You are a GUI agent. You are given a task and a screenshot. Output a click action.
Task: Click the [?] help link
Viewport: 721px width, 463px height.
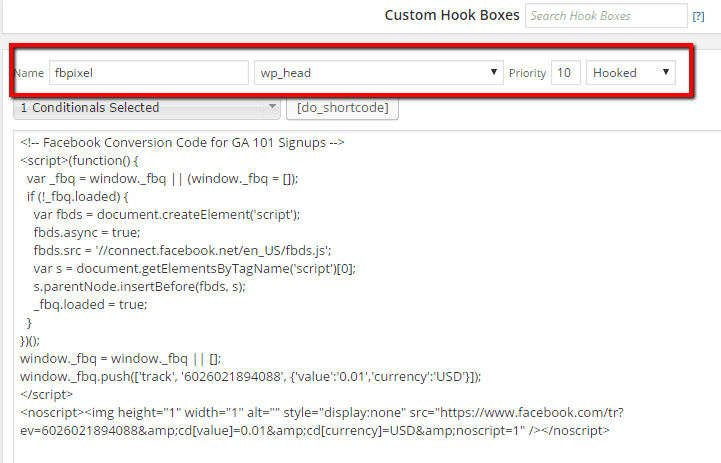point(698,16)
